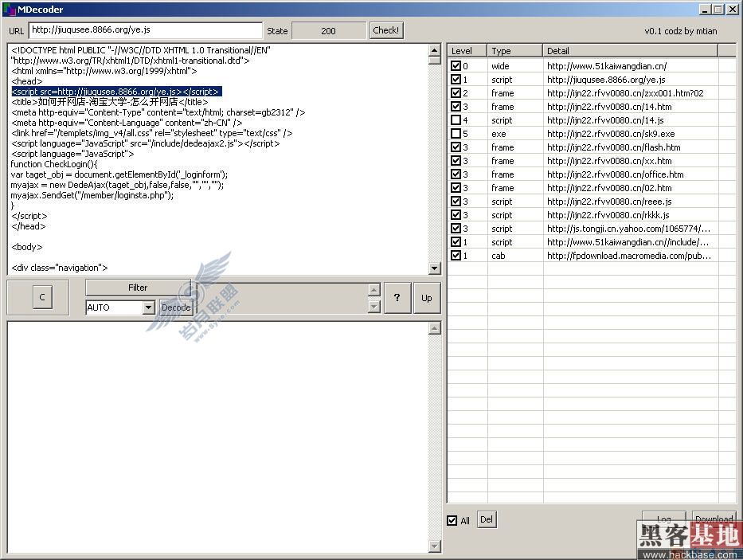
Task: Uncheck the 51kaiwangdian.cn wide row checkbox
Action: pyautogui.click(x=456, y=66)
